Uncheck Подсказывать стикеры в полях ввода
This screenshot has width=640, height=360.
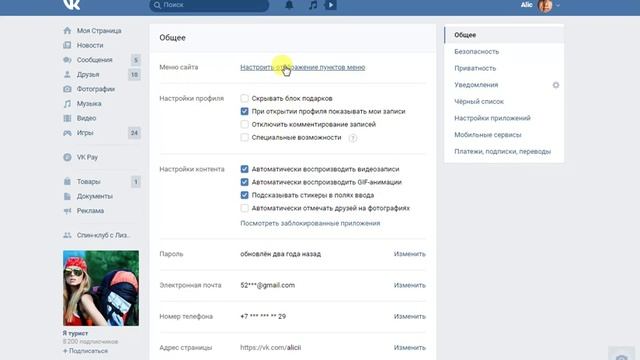(x=244, y=195)
